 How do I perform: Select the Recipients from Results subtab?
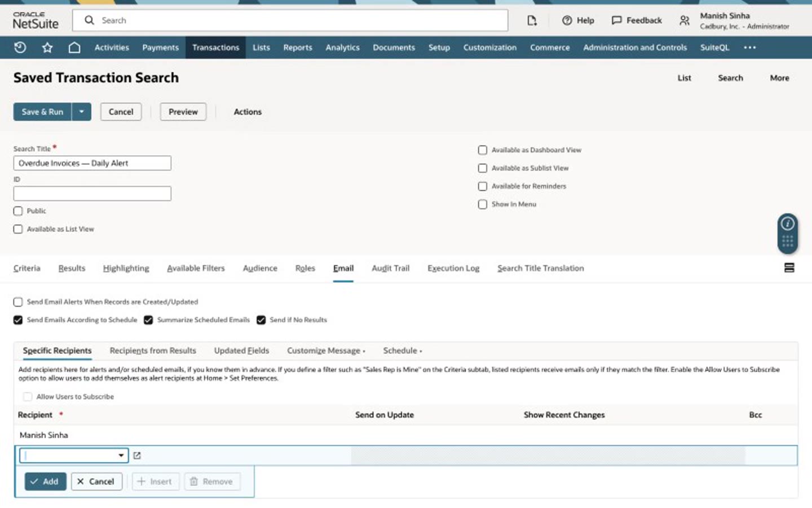(x=153, y=351)
